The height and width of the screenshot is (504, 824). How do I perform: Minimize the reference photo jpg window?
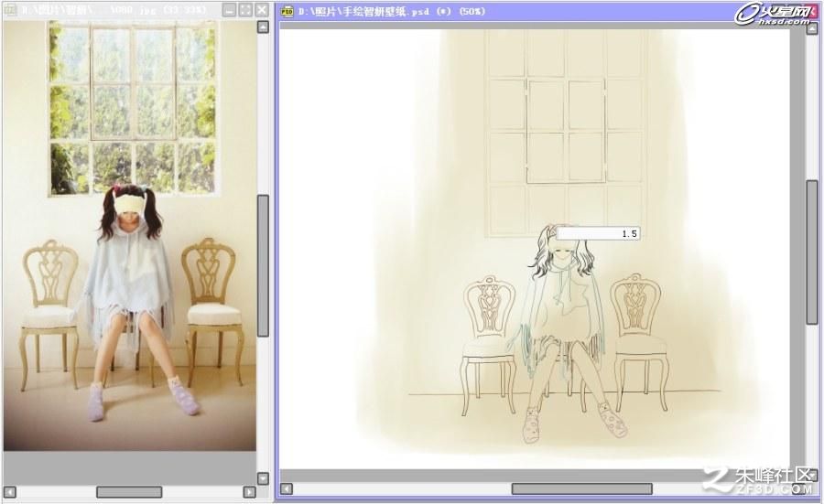pyautogui.click(x=229, y=10)
